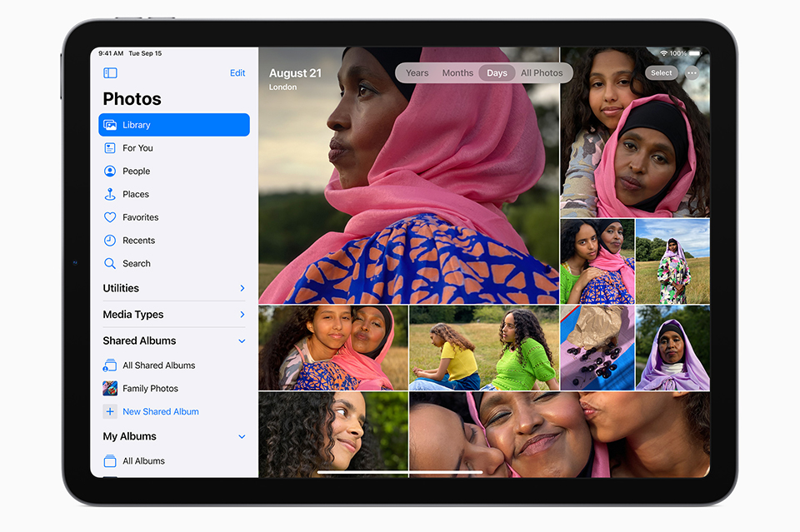Expand the Utilities section chevron
Viewport: 800px width, 532px height.
(x=242, y=288)
